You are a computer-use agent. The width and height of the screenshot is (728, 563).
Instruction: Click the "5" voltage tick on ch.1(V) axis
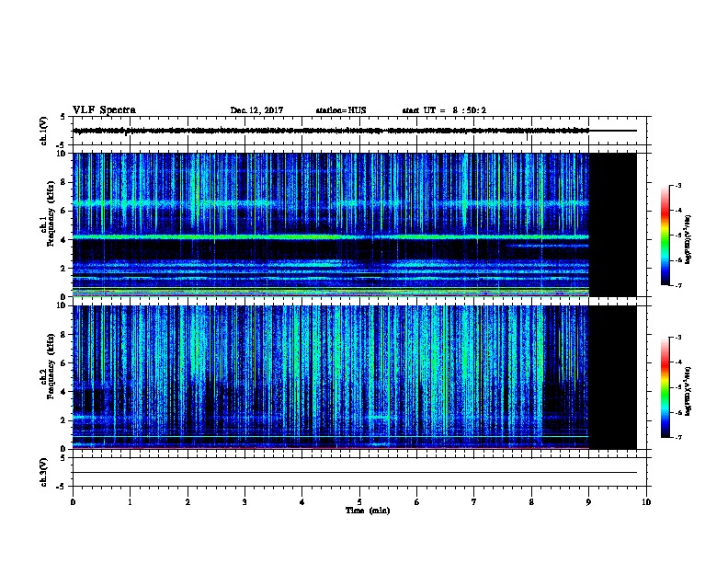(x=63, y=117)
